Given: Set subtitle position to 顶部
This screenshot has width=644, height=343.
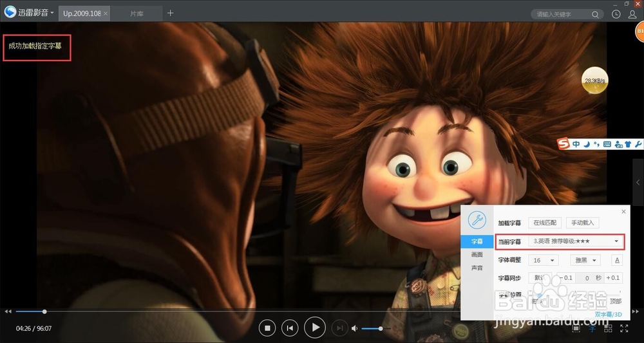Looking at the screenshot, I should [616, 301].
